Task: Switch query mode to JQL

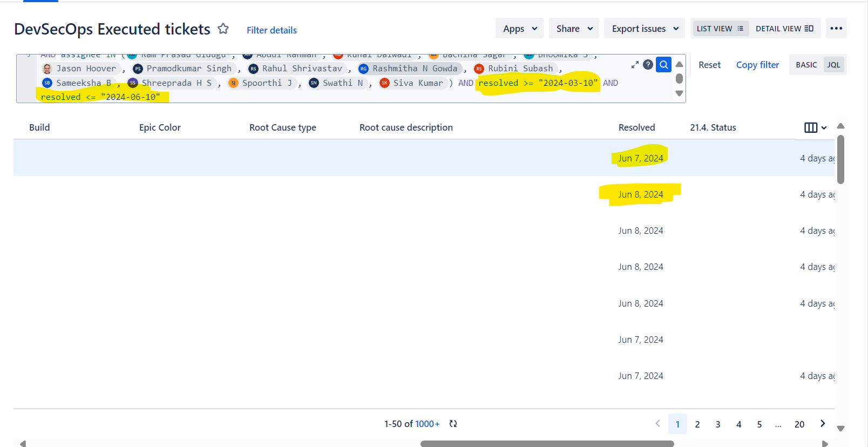Action: click(x=833, y=65)
